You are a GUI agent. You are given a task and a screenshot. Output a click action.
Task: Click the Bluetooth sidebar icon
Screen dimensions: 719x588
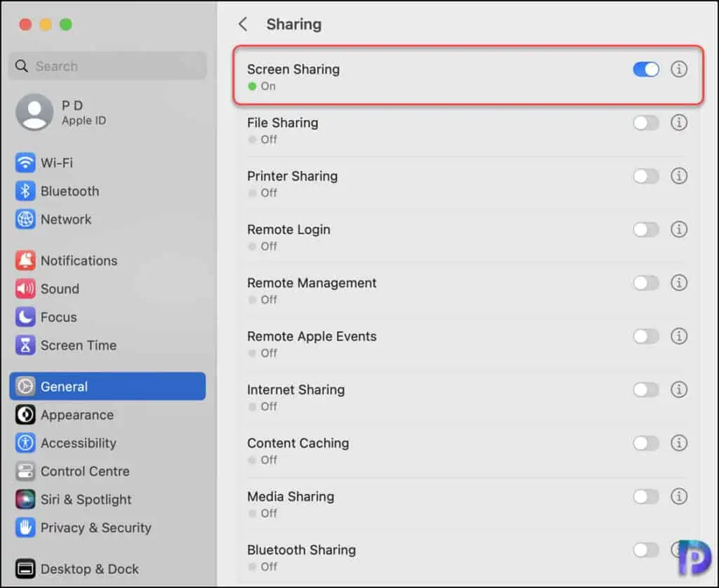(25, 191)
